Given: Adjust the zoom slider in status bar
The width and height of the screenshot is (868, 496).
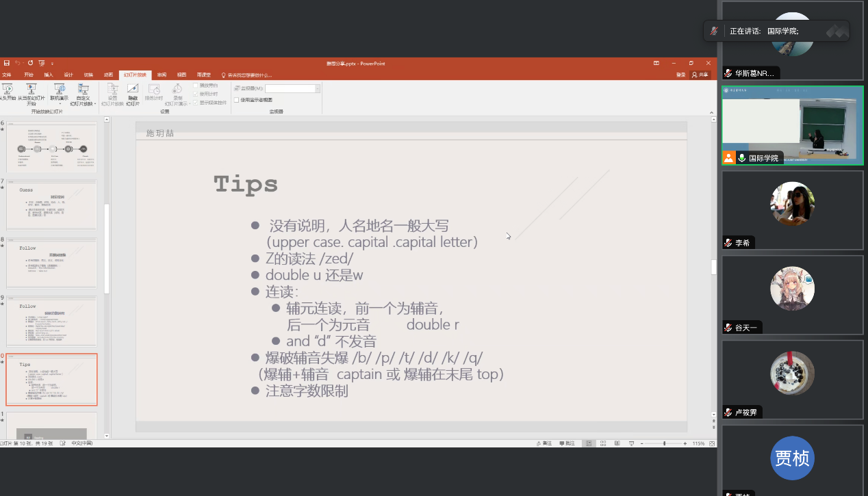Looking at the screenshot, I should [x=663, y=443].
